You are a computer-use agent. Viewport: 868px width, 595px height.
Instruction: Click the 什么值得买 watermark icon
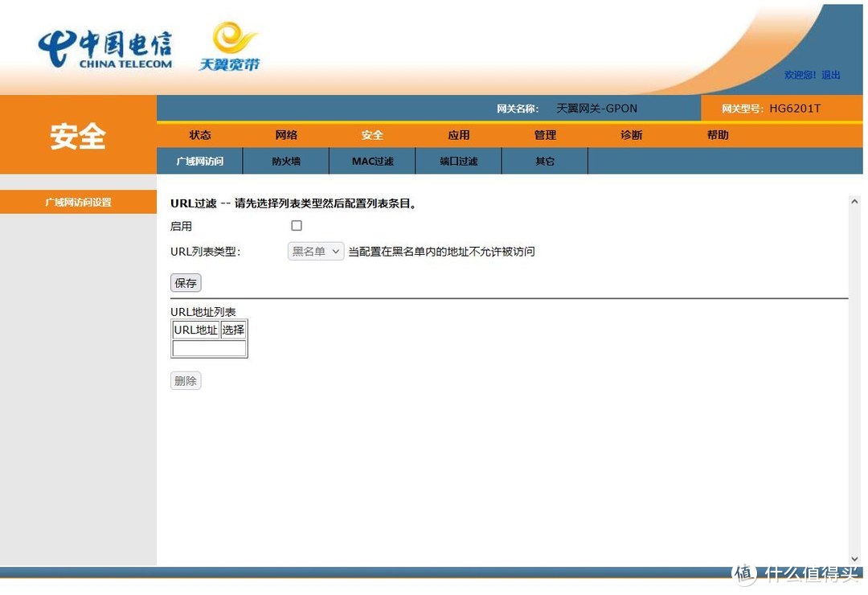744,572
